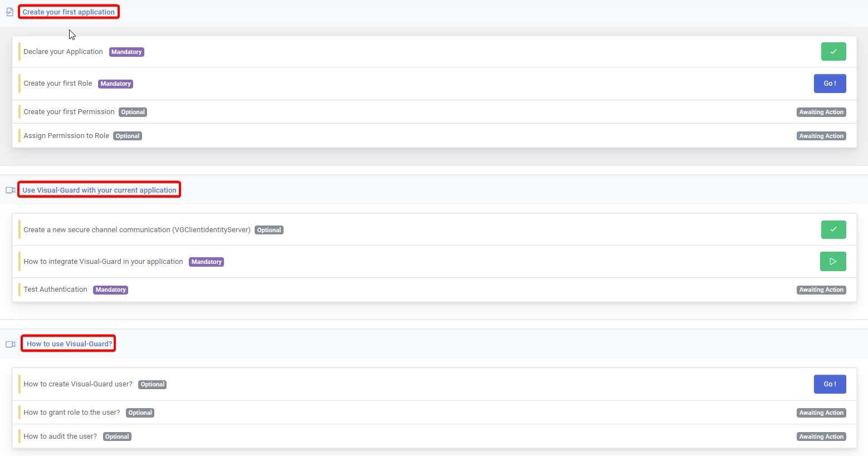The image size is (868, 456).
Task: Click the green checkmark on the secure channel task
Action: pos(833,229)
